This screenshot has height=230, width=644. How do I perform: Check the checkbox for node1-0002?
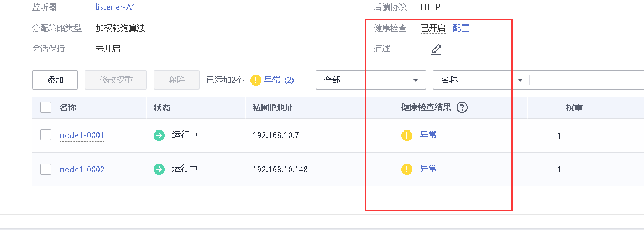click(x=46, y=169)
